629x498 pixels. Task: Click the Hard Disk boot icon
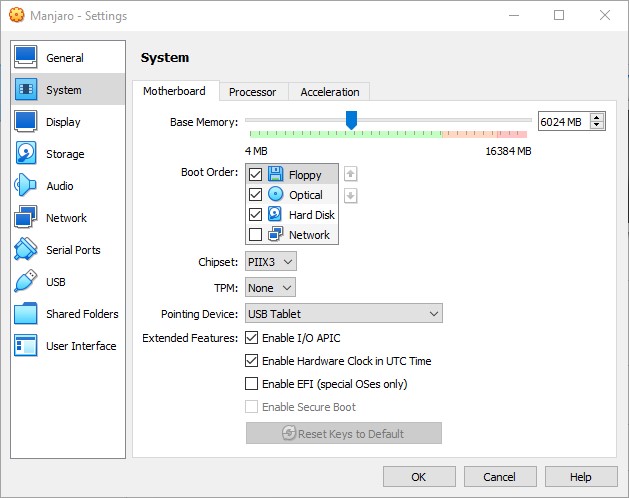[x=274, y=214]
